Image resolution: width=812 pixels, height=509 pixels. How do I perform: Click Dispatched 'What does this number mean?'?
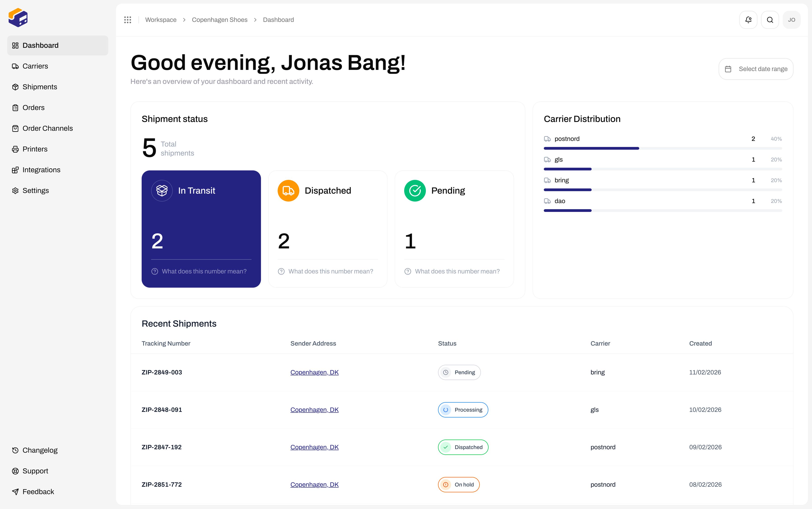tap(330, 271)
